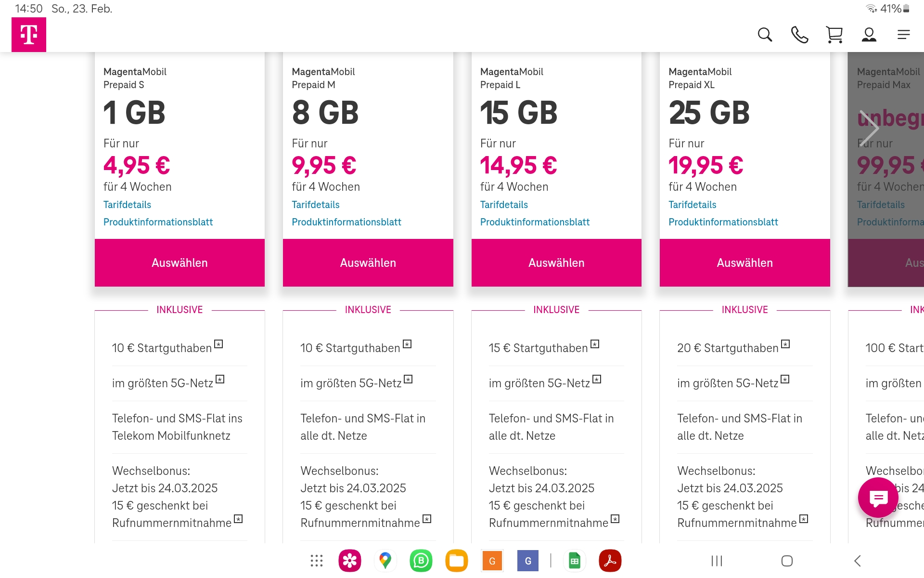Launch WhatsApp Business from the dock
The width and height of the screenshot is (924, 578).
[421, 561]
